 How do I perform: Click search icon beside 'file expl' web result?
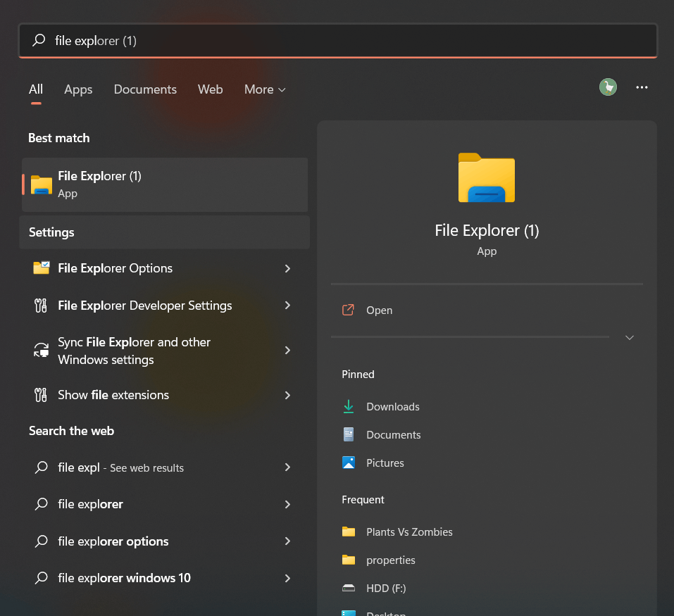coord(42,467)
